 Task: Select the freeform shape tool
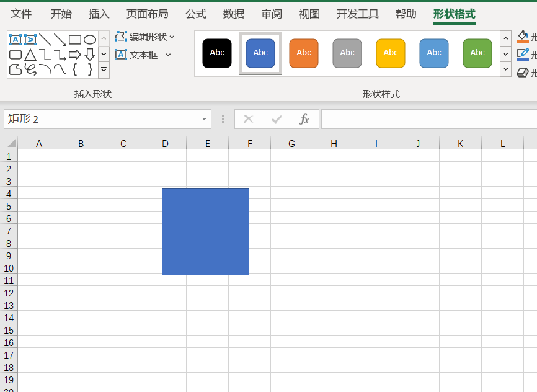click(x=15, y=69)
